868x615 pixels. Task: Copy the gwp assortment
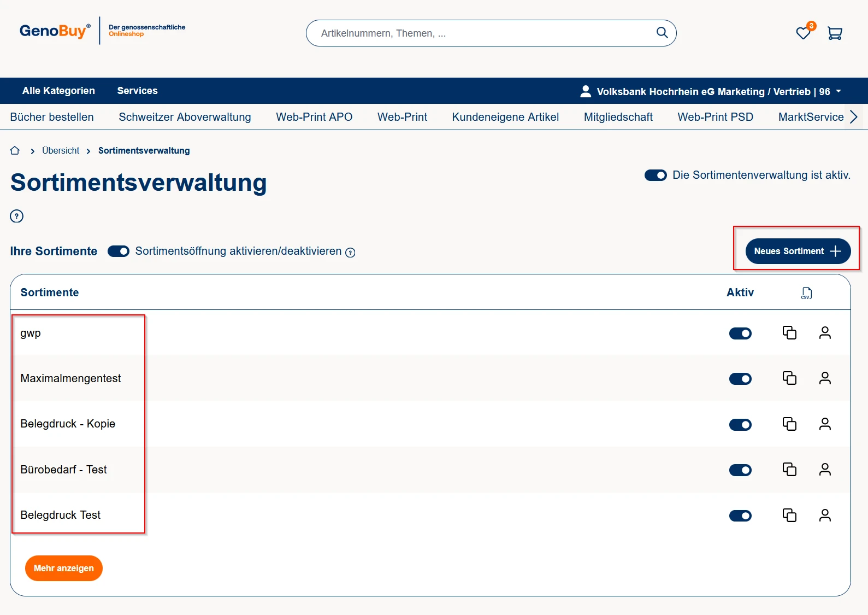[789, 333]
